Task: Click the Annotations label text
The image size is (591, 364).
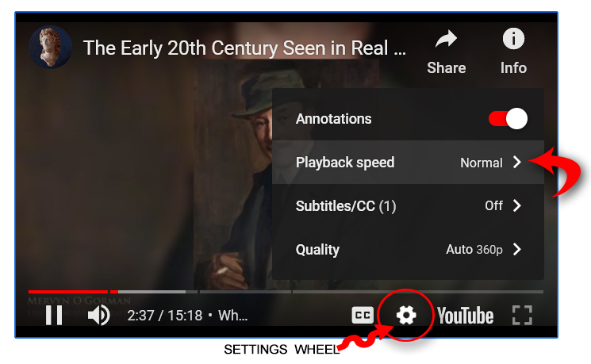Action: [x=333, y=119]
